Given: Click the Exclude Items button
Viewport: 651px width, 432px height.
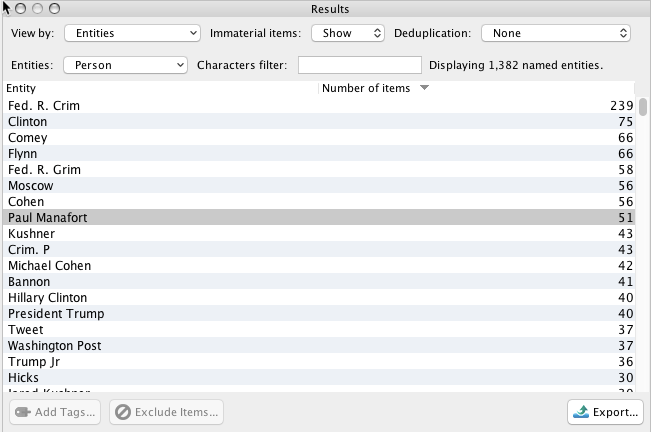Looking at the screenshot, I should coord(166,412).
